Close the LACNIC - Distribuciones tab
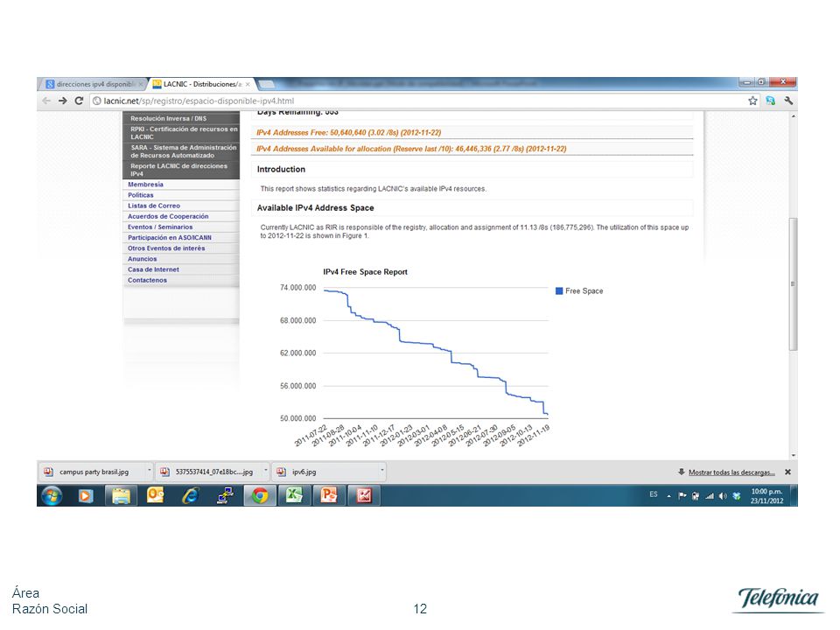Viewport: 840px width, 630px height. click(x=248, y=85)
